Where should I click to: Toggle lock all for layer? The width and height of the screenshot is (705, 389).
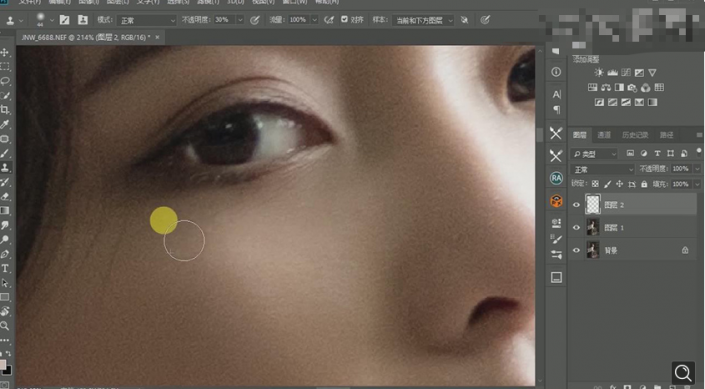click(644, 184)
